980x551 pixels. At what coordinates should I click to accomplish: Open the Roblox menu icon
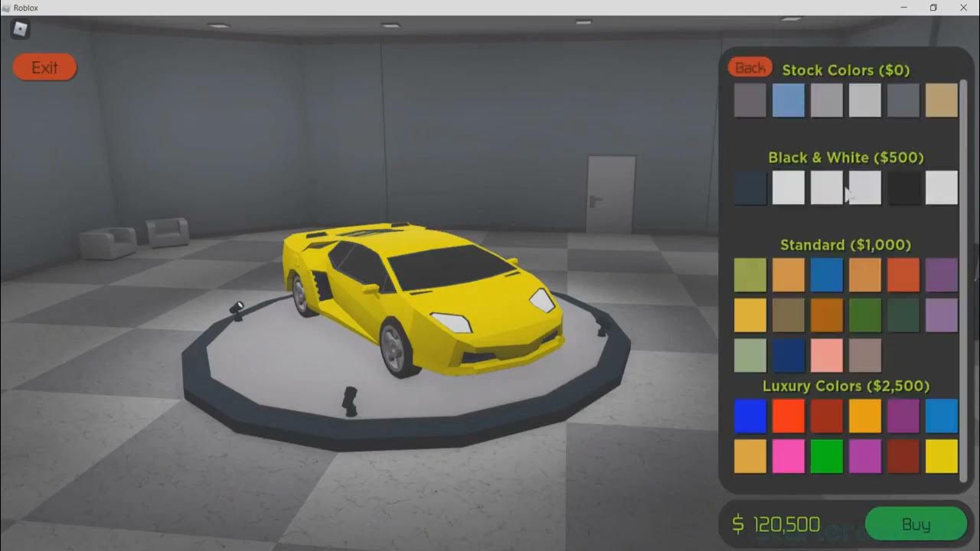pyautogui.click(x=21, y=30)
